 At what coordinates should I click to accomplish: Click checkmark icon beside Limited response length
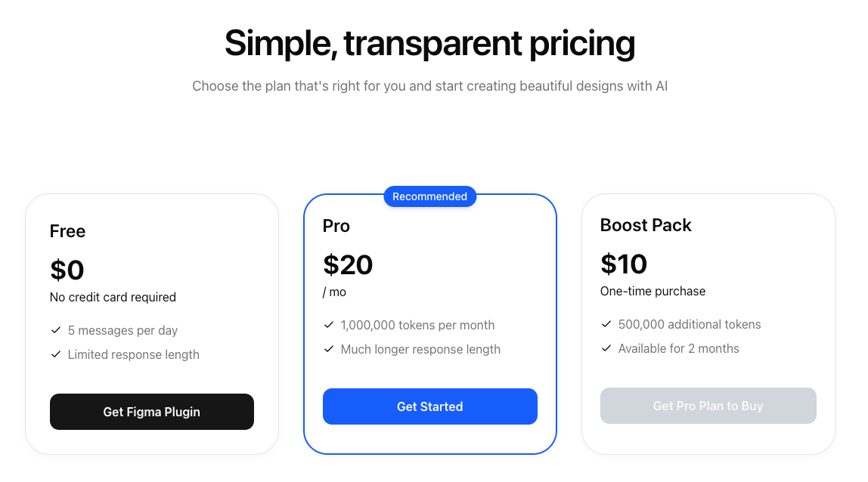coord(56,354)
